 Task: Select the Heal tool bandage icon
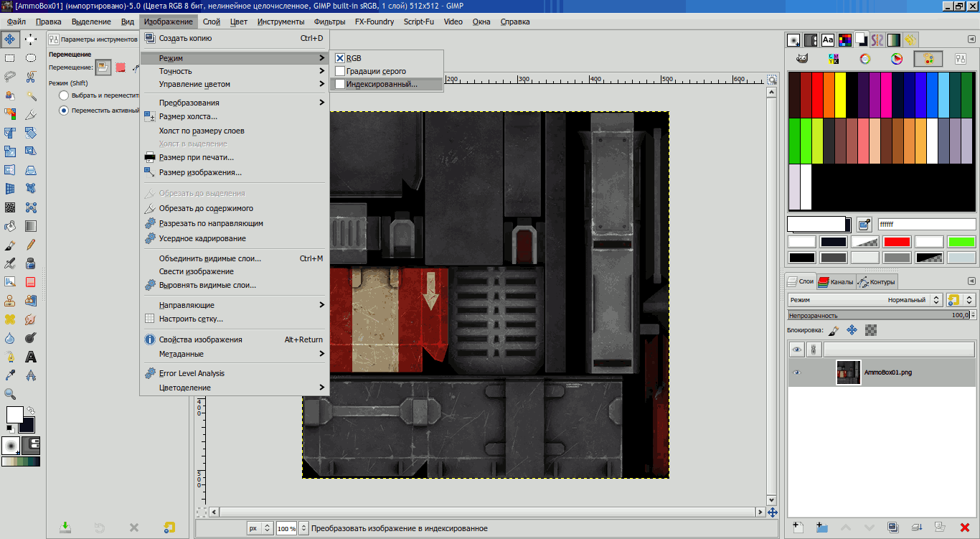point(10,319)
